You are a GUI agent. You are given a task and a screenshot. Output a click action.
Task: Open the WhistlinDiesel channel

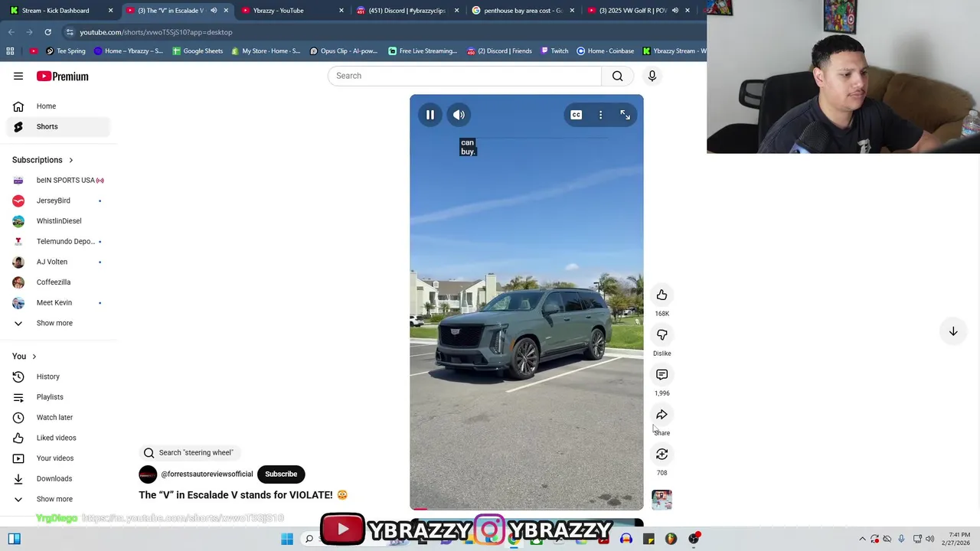[x=58, y=221]
